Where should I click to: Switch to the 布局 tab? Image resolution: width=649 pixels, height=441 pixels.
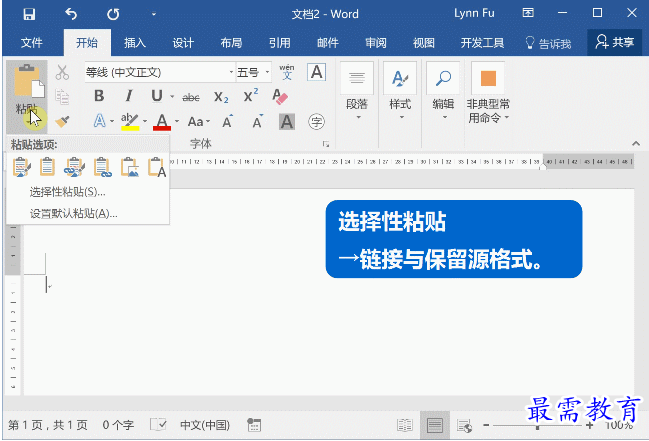tap(231, 43)
